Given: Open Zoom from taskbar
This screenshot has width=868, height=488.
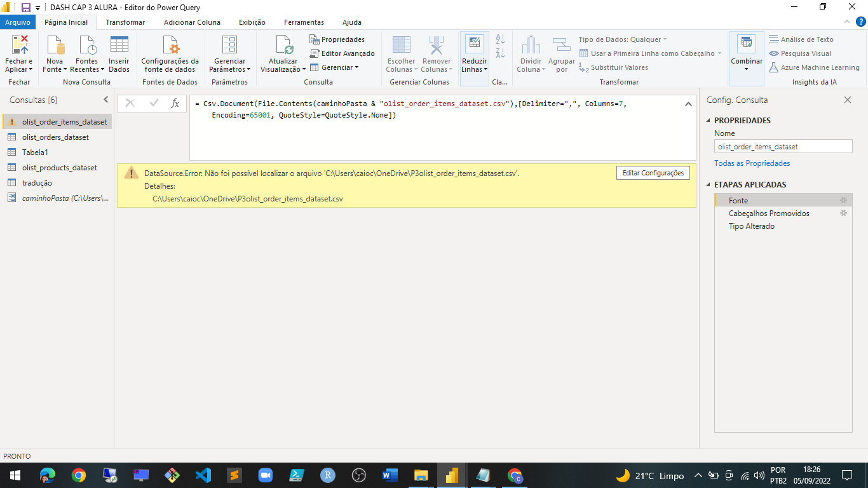Looking at the screenshot, I should tap(265, 475).
